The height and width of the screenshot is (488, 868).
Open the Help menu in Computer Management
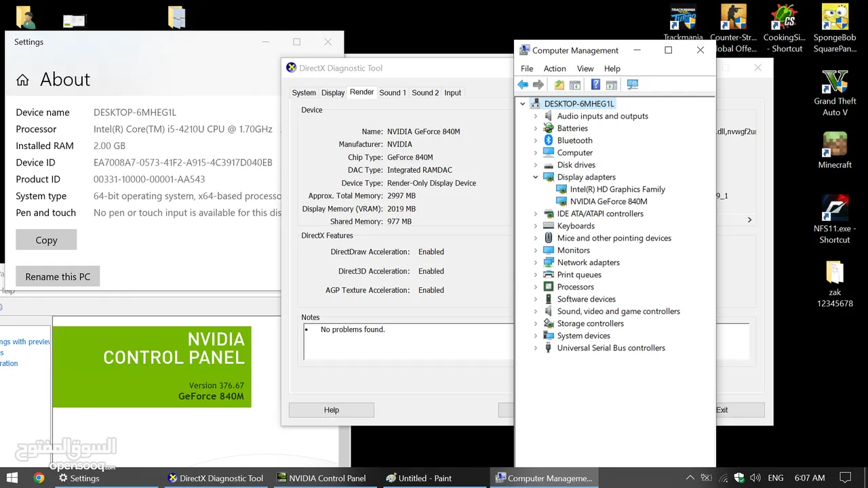click(x=612, y=68)
